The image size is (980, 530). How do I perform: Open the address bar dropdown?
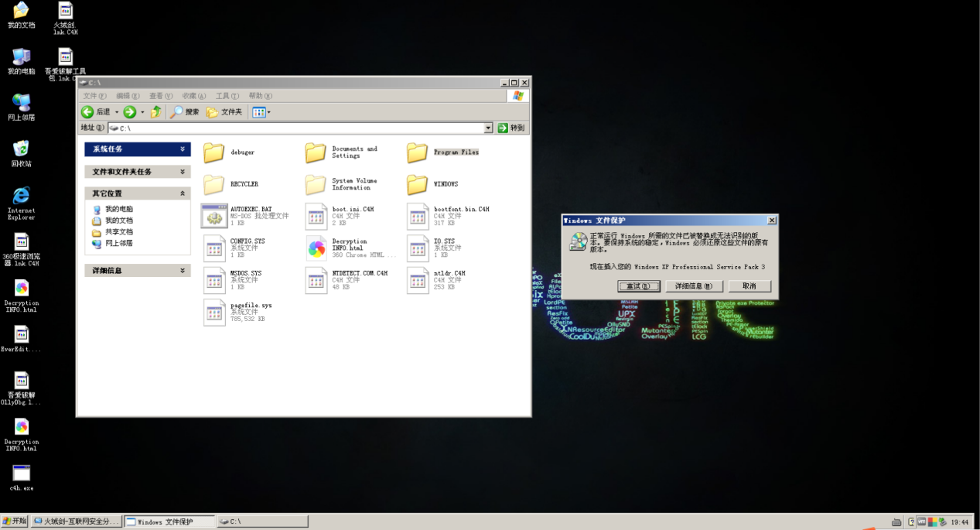[488, 128]
